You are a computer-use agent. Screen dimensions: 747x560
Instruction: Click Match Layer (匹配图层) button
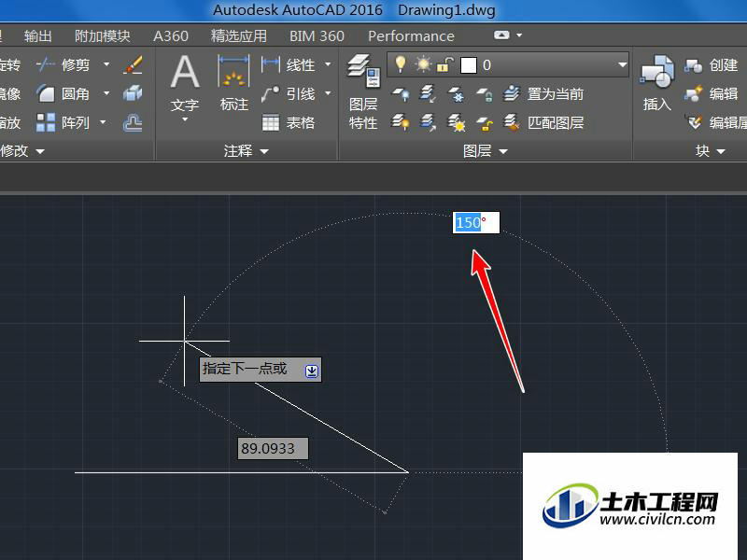point(543,123)
